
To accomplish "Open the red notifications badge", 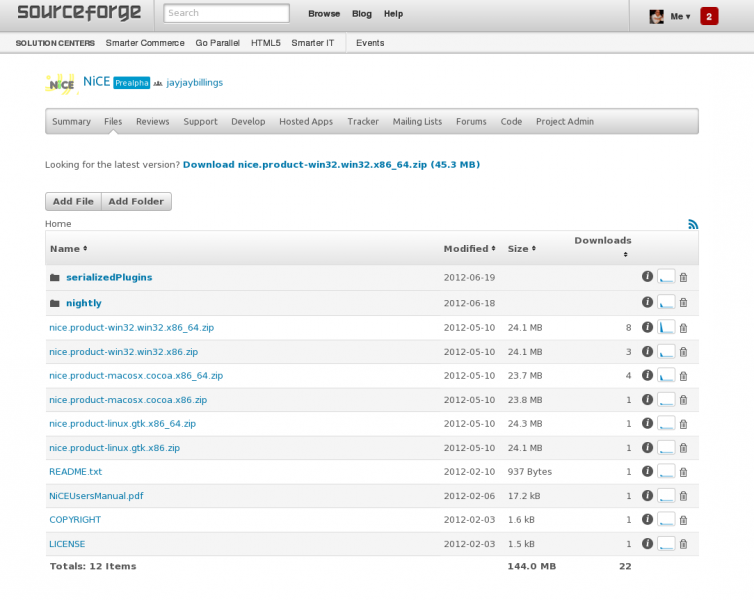I will [709, 16].
